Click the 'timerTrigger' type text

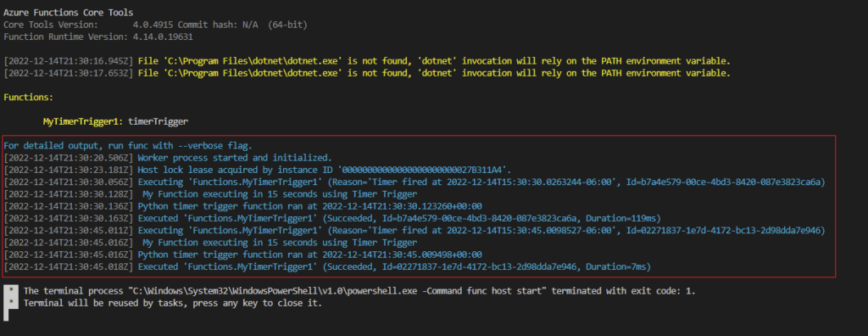point(159,120)
